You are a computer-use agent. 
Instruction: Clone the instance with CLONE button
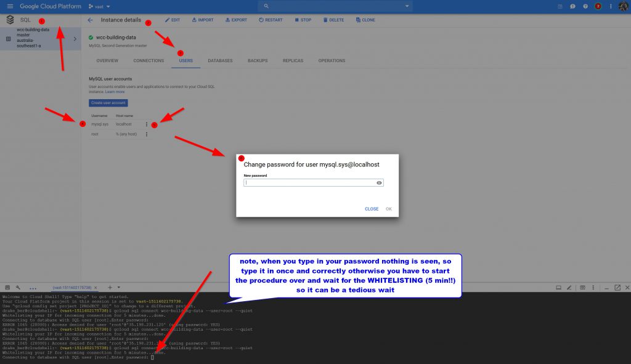tap(365, 20)
